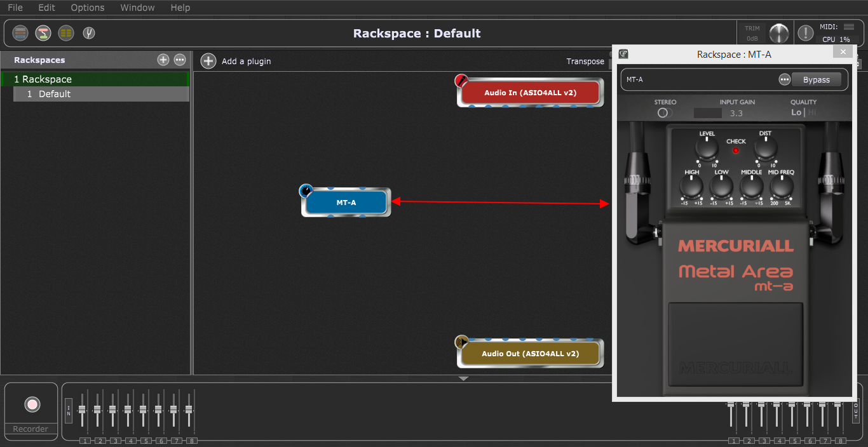Click the CPU 1% indicator
Screen dimensions: 868x447
pos(836,39)
